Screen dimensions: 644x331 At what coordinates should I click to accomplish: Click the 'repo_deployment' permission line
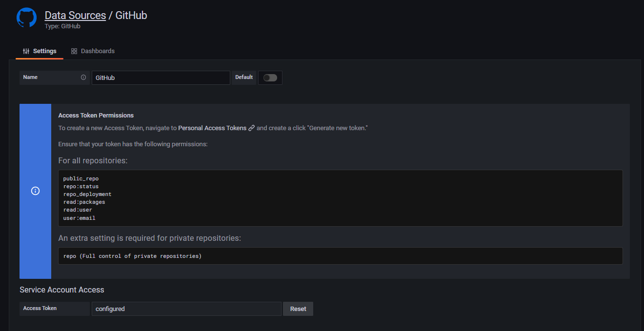[87, 195]
